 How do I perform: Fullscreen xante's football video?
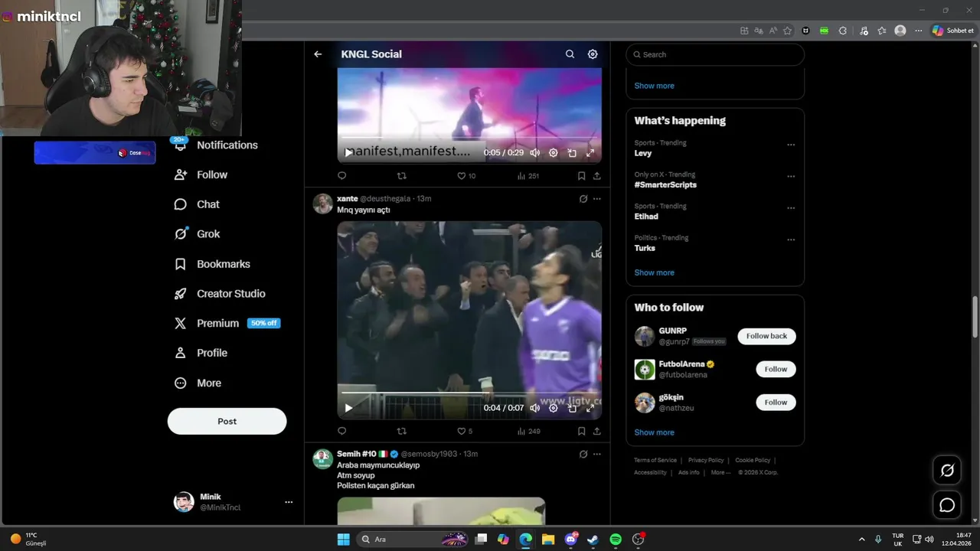tap(590, 408)
